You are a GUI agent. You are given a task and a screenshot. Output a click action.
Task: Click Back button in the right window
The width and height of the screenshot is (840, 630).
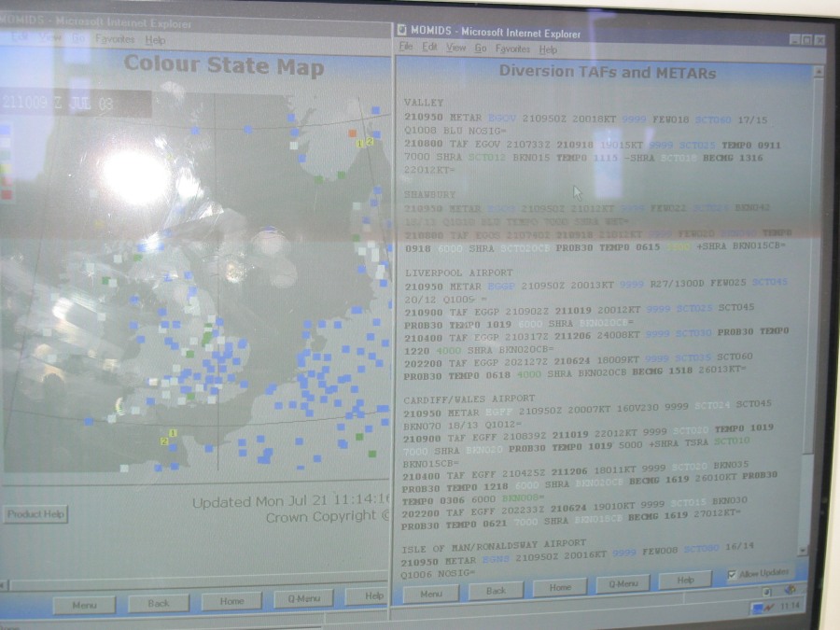[496, 590]
